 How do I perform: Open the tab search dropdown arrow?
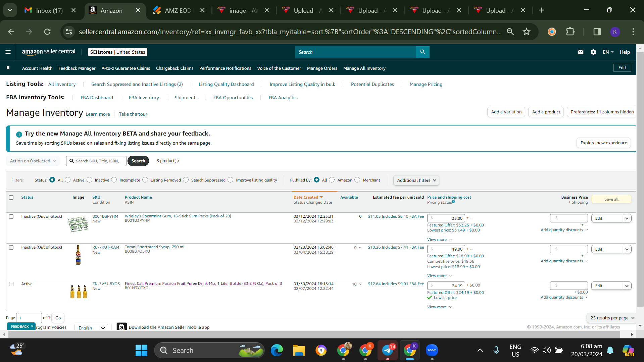[10, 10]
